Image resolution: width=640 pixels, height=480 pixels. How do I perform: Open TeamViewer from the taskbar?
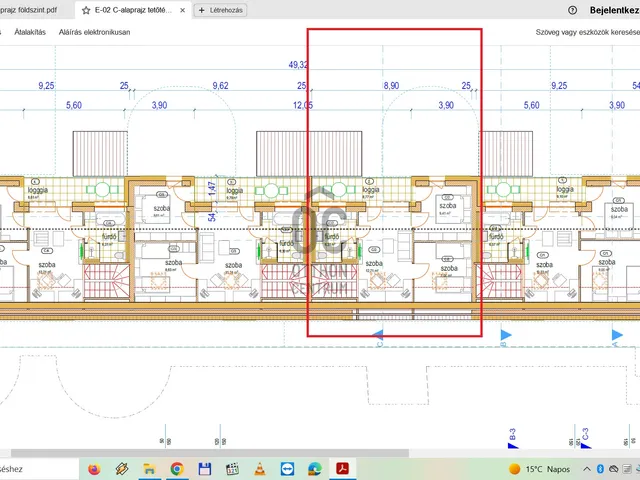(x=287, y=469)
